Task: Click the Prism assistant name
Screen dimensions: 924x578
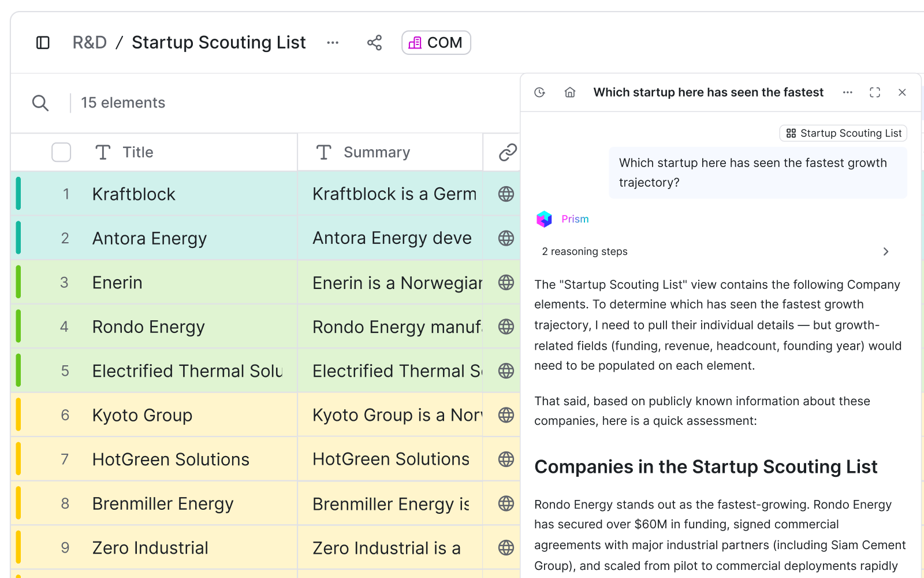Action: click(x=575, y=219)
